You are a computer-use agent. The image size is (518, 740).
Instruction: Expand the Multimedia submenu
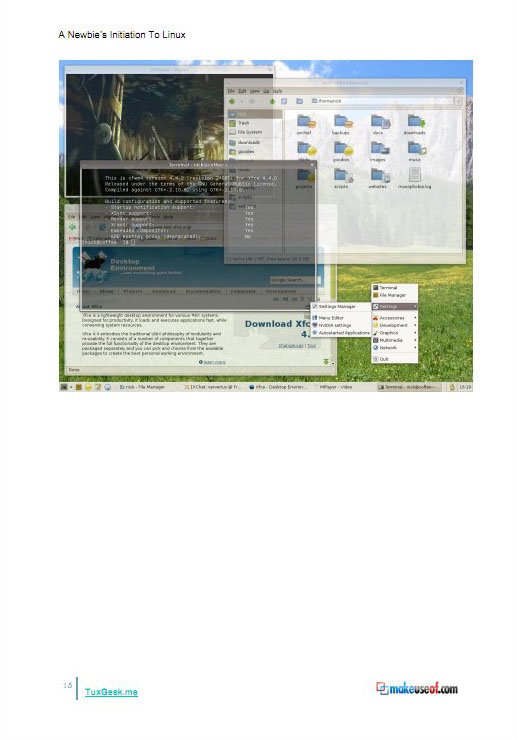(x=394, y=340)
